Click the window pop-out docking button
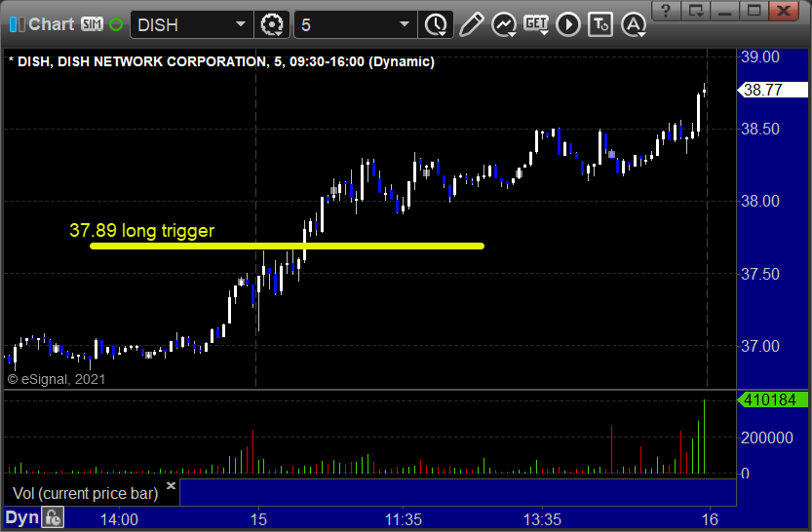Screen dimensions: 812x532 (695, 11)
